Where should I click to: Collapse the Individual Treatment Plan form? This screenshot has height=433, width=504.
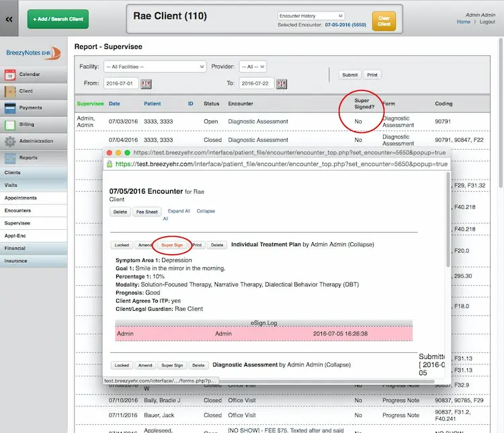[360, 245]
